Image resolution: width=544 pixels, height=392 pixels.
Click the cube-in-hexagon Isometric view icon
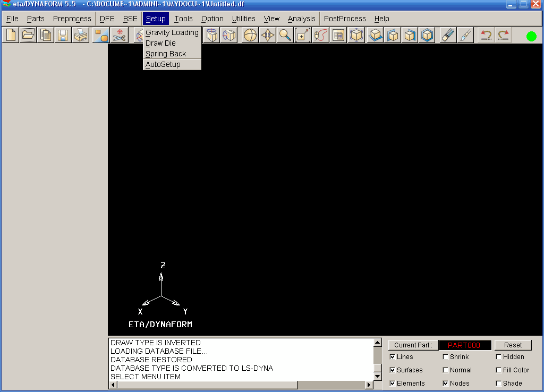coord(427,35)
